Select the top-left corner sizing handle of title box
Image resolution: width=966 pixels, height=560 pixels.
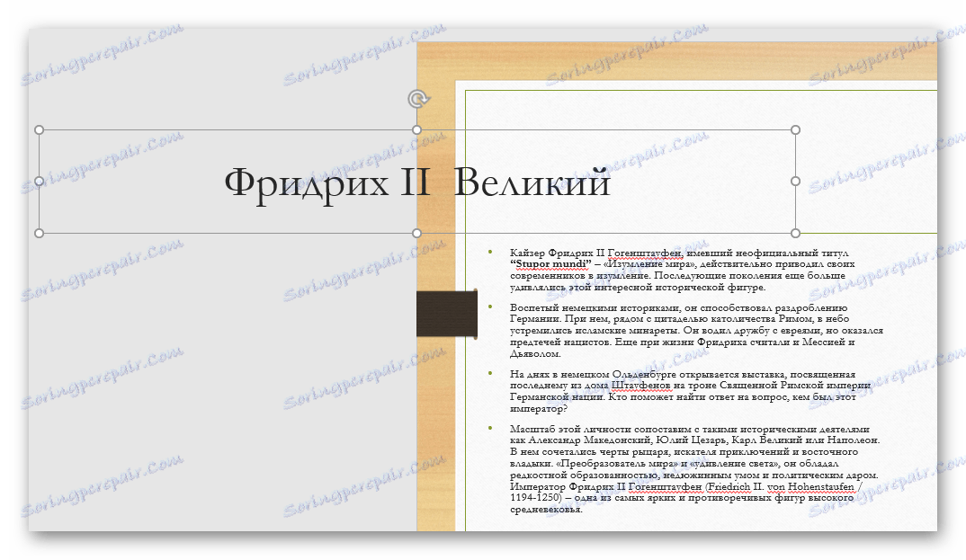pos(39,129)
